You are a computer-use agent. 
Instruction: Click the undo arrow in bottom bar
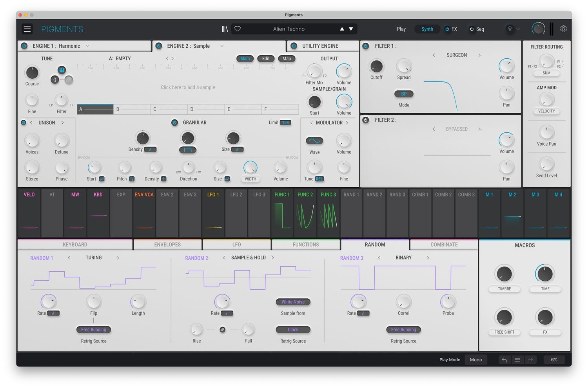[x=504, y=360]
